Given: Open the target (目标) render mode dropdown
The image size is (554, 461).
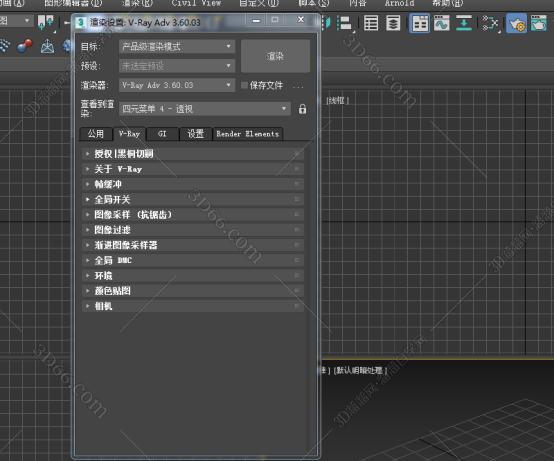Looking at the screenshot, I should click(177, 47).
